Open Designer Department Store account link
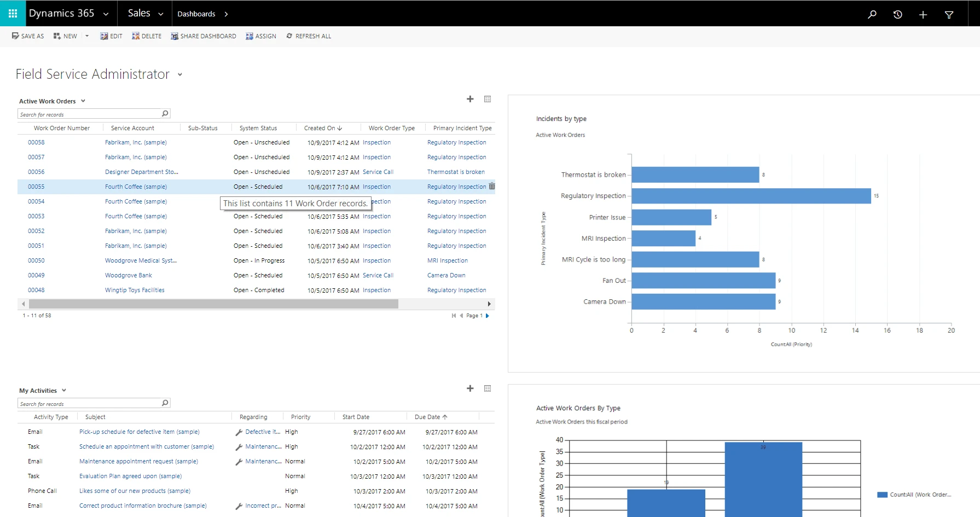 [142, 172]
